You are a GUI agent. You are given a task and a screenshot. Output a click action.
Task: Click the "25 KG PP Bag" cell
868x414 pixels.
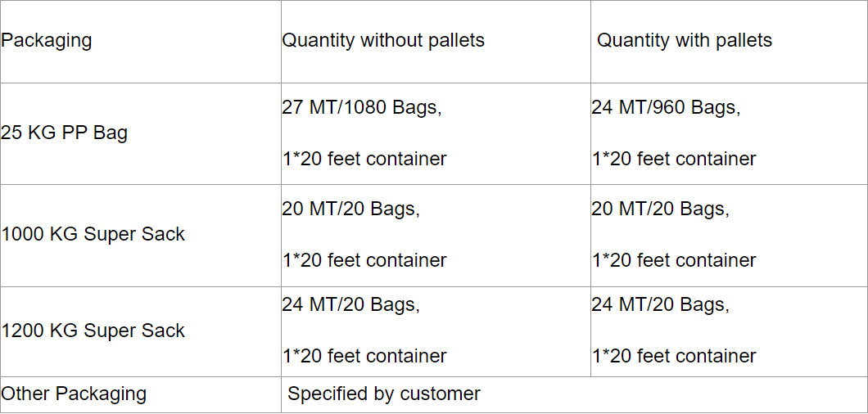click(x=65, y=133)
